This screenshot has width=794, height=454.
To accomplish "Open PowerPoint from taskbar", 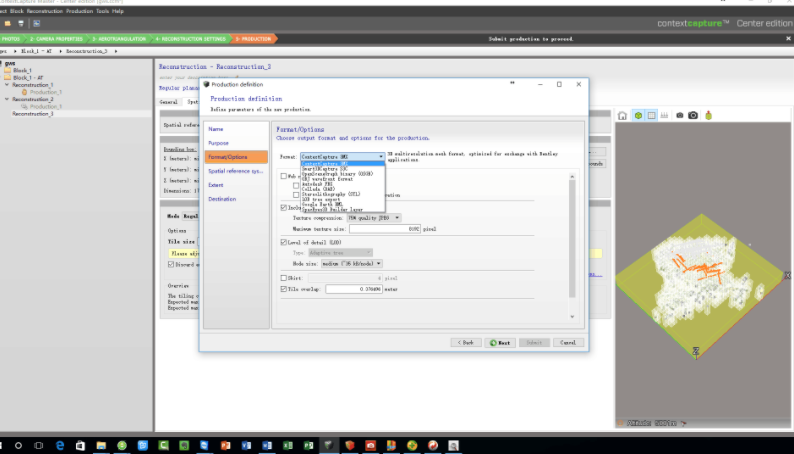I will click(x=225, y=445).
